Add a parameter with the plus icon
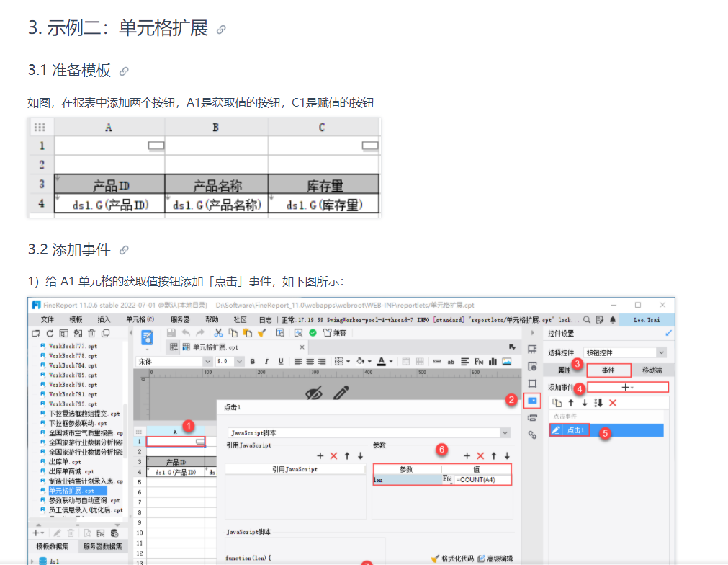Screen dimensions: 728x565 [467, 455]
